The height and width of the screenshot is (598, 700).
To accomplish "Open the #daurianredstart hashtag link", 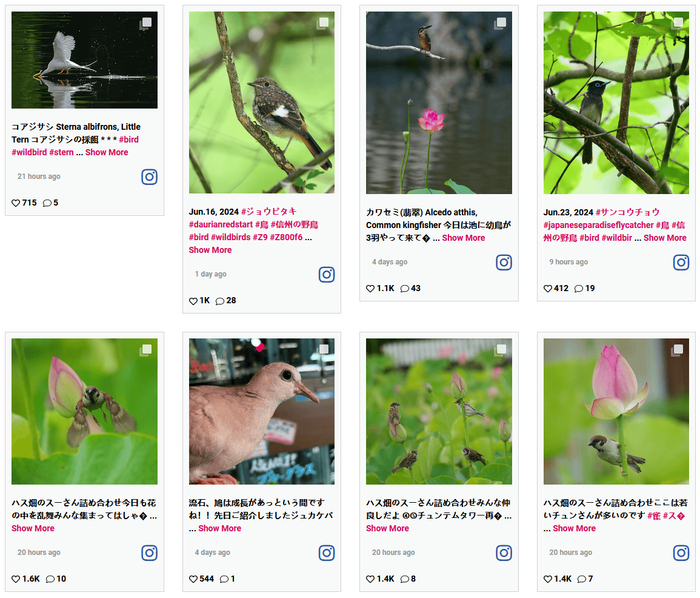I will coord(221,224).
